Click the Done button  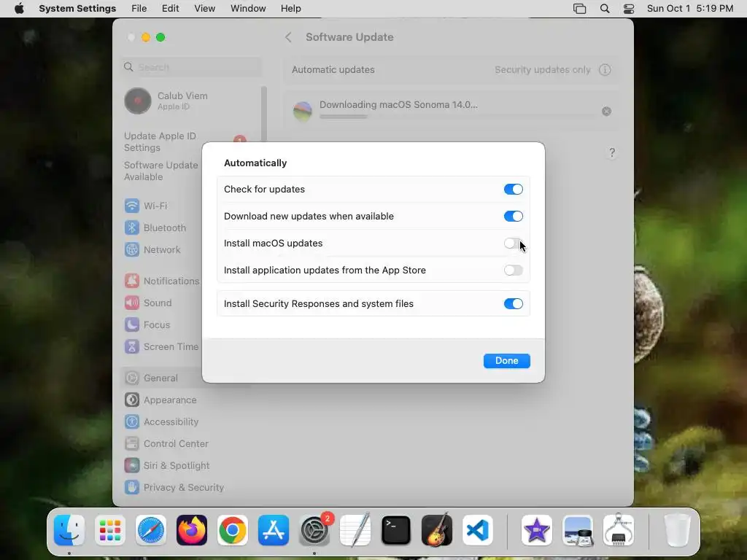click(x=506, y=360)
